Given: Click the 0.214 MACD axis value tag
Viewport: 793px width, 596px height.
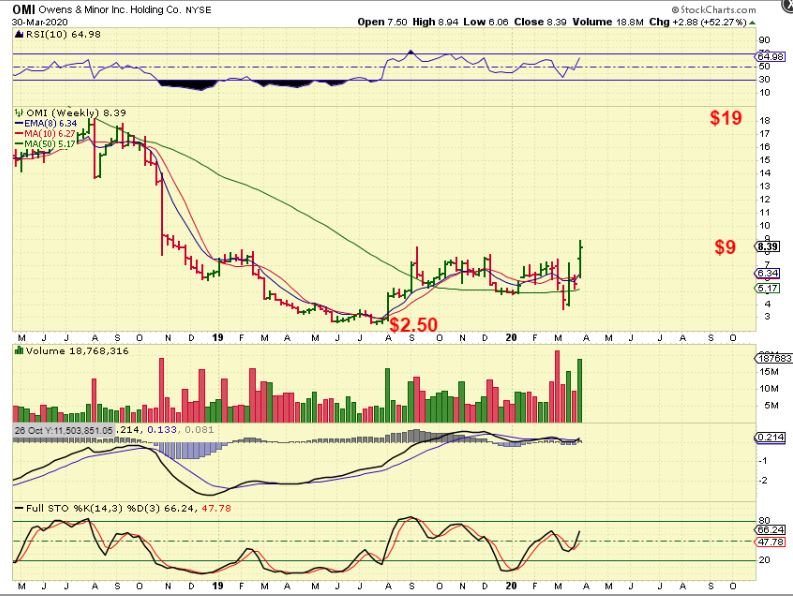Looking at the screenshot, I should [770, 437].
